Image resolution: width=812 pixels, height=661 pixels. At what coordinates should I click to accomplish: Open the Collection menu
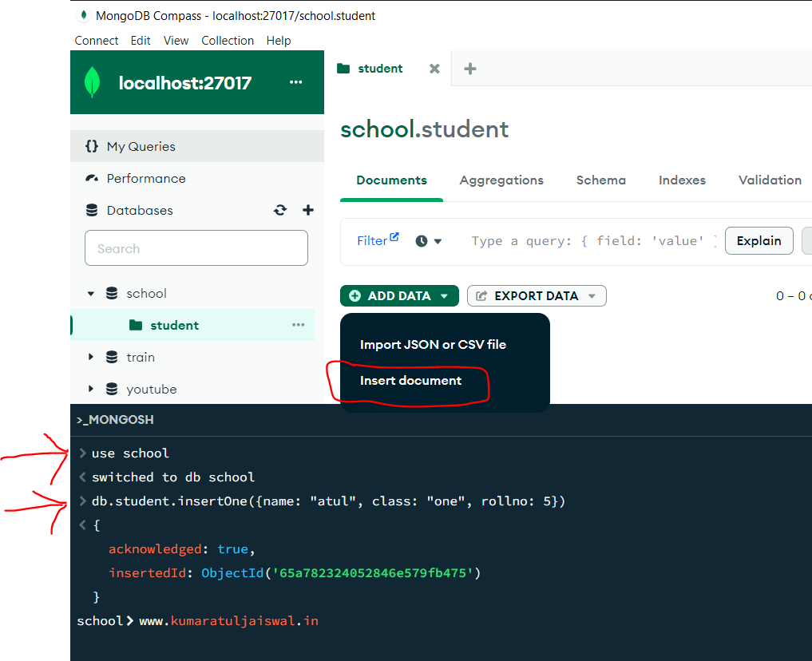tap(228, 41)
